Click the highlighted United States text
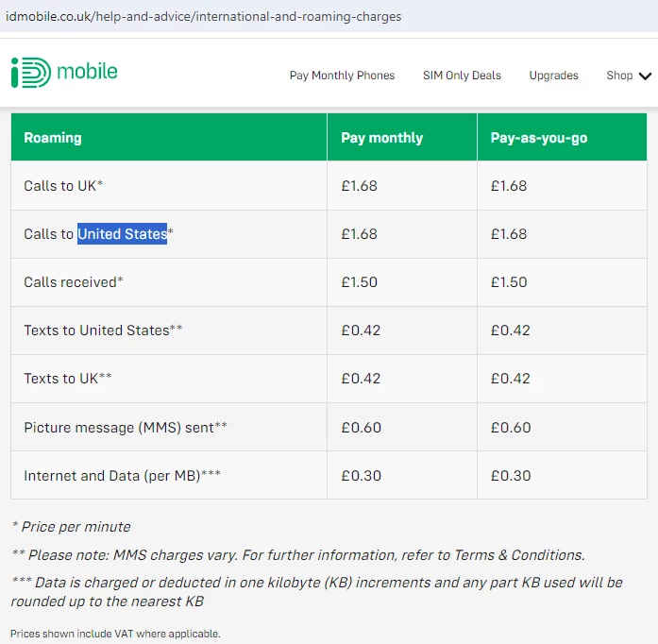658x644 pixels. pos(122,233)
